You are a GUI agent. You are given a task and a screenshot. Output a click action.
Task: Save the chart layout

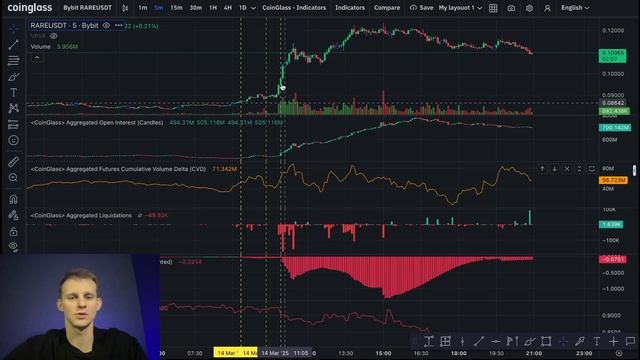coord(421,8)
